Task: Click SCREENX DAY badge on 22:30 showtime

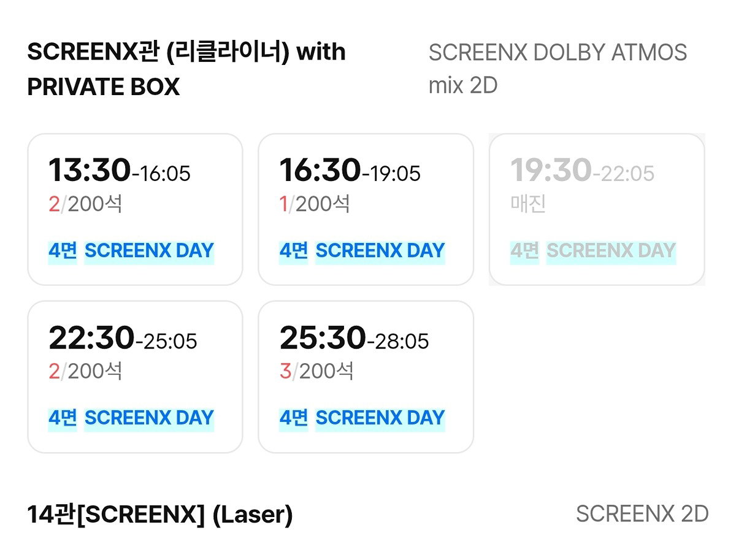Action: 149,418
